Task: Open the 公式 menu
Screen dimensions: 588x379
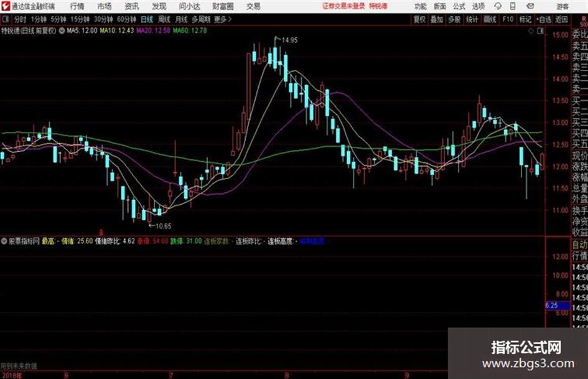Action: pyautogui.click(x=459, y=6)
